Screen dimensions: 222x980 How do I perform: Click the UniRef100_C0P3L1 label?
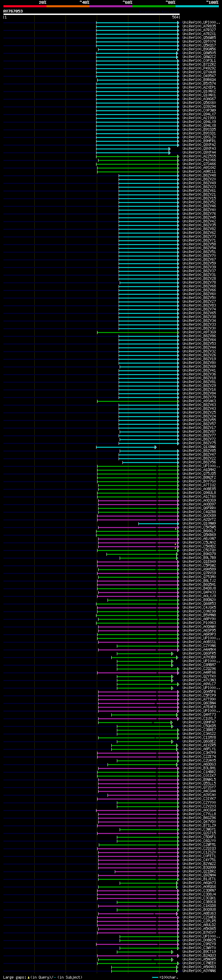[x=199, y=60]
